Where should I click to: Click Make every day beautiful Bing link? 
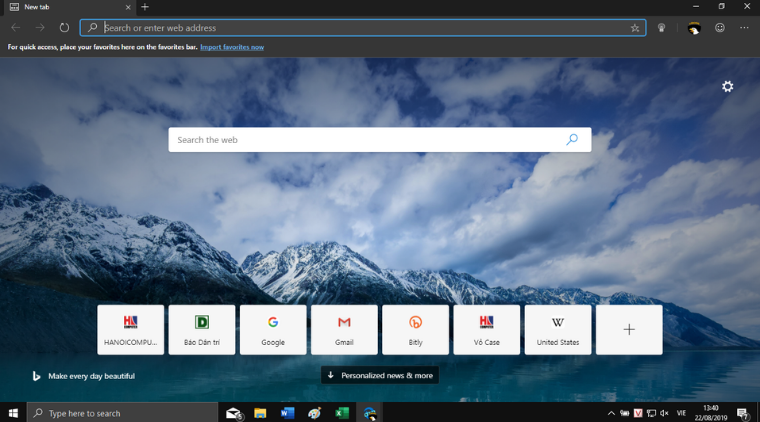[84, 376]
